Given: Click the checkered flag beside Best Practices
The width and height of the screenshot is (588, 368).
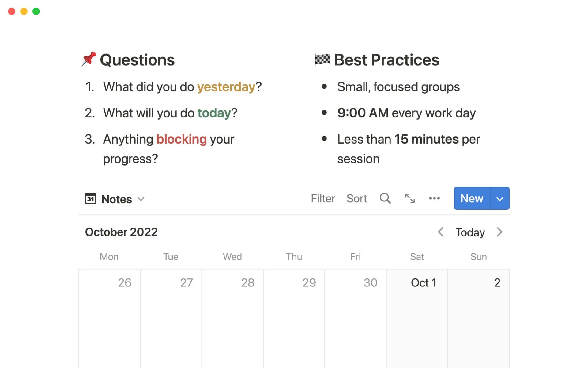Looking at the screenshot, I should tap(322, 59).
